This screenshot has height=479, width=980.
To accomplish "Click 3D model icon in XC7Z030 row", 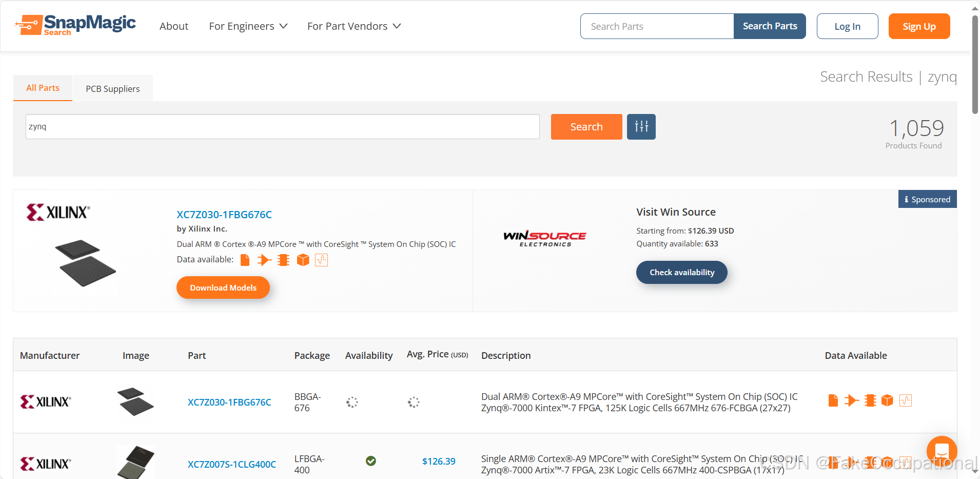I will coord(887,400).
